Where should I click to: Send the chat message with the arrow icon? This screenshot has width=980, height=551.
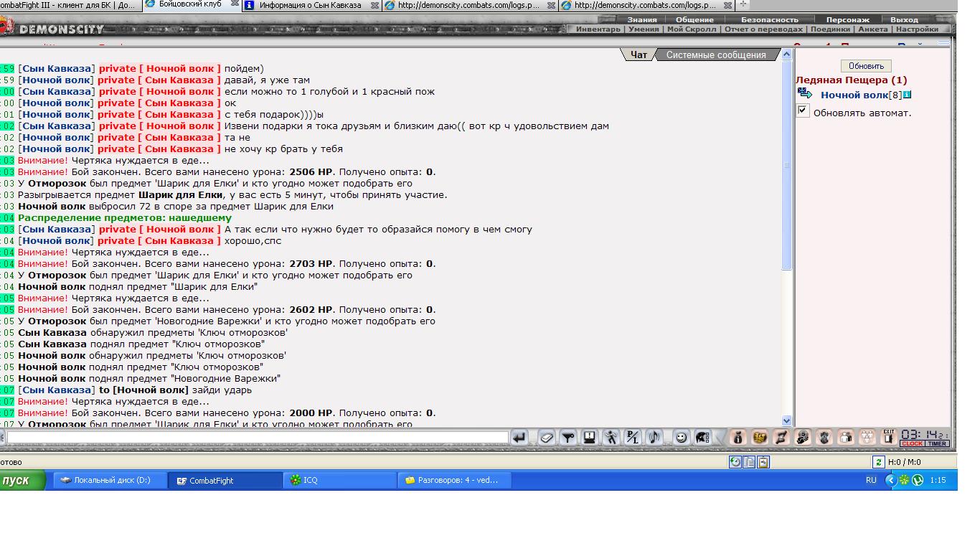pos(519,437)
